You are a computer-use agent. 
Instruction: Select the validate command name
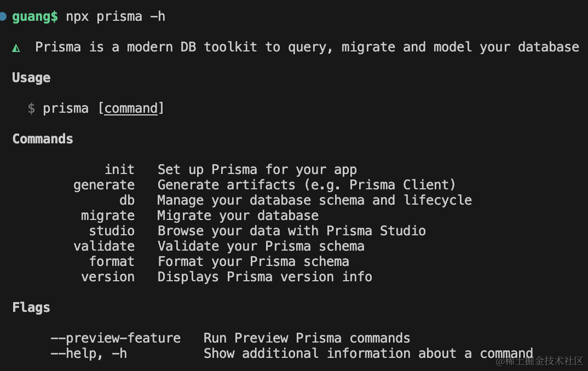104,246
